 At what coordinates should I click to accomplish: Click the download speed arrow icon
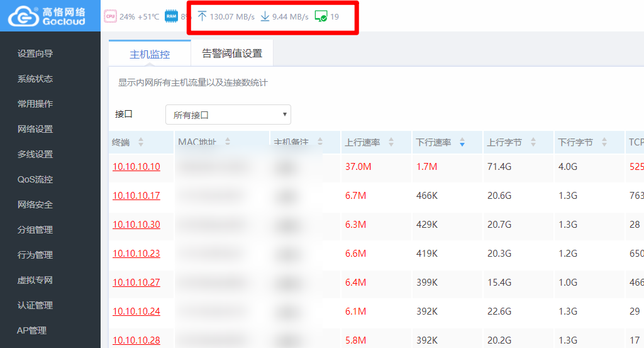pos(265,16)
